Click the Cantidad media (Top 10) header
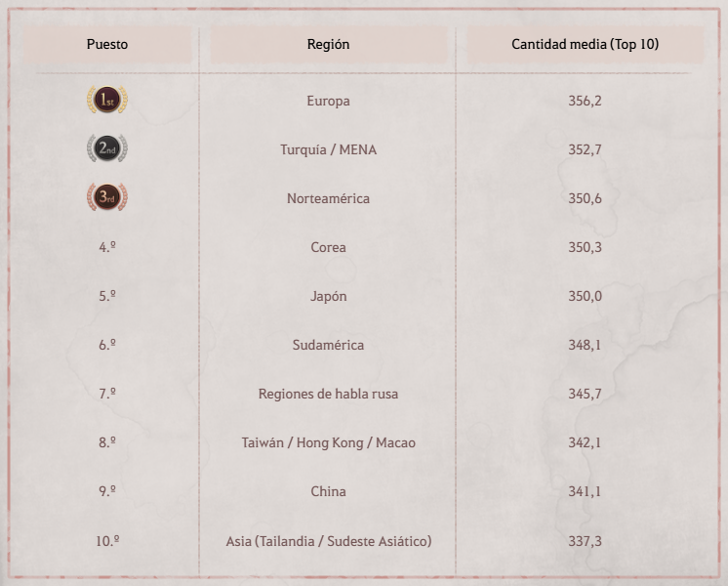The width and height of the screenshot is (728, 586). coord(585,45)
